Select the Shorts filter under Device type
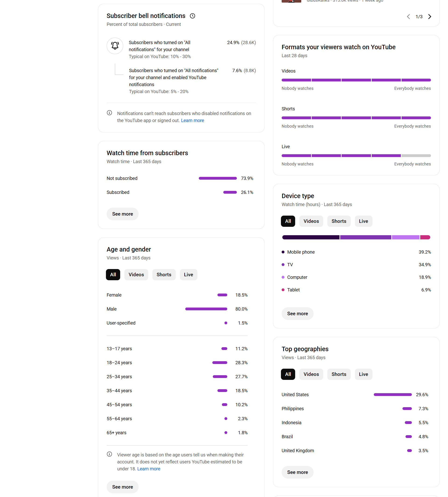Image resolution: width=448 pixels, height=497 pixels. (339, 221)
